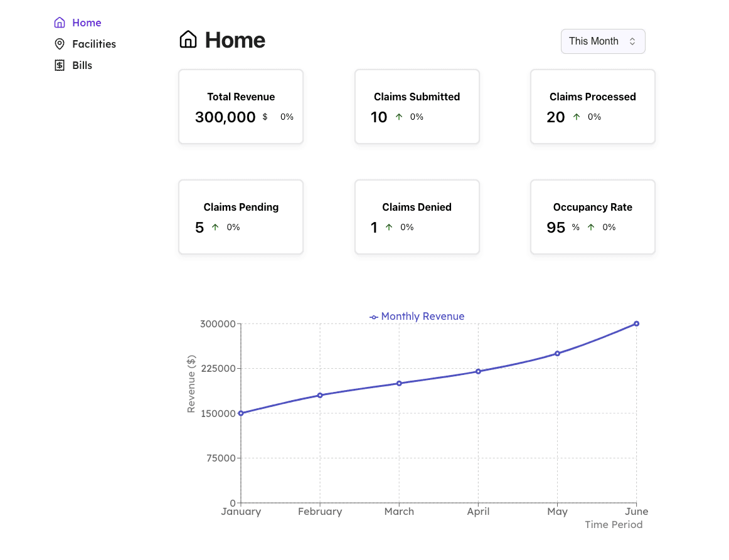This screenshot has height=560, width=729.
Task: Click the large house icon beside the Home heading
Action: pos(188,40)
